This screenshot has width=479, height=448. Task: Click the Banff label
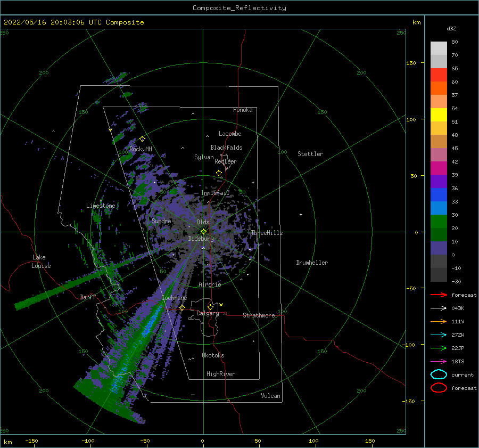tap(88, 297)
